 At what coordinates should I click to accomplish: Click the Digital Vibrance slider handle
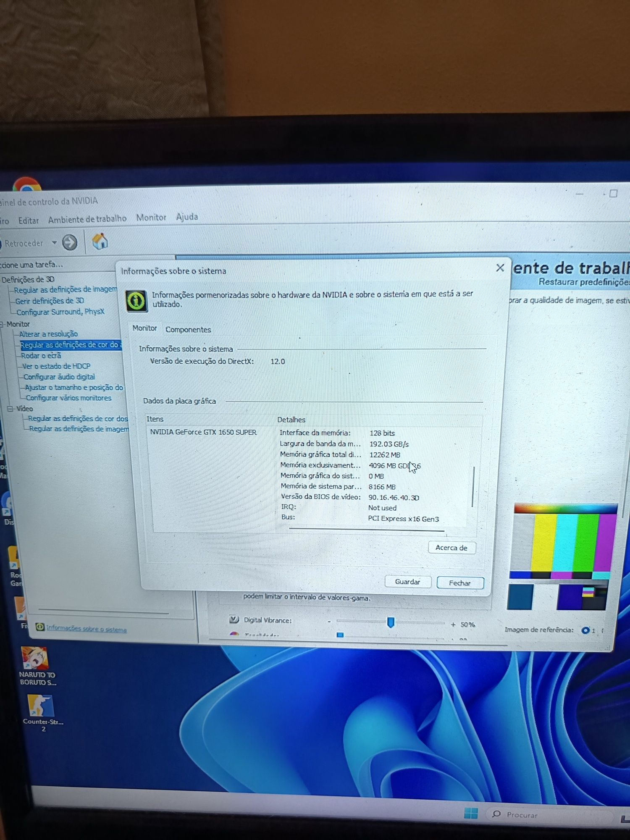(x=391, y=622)
